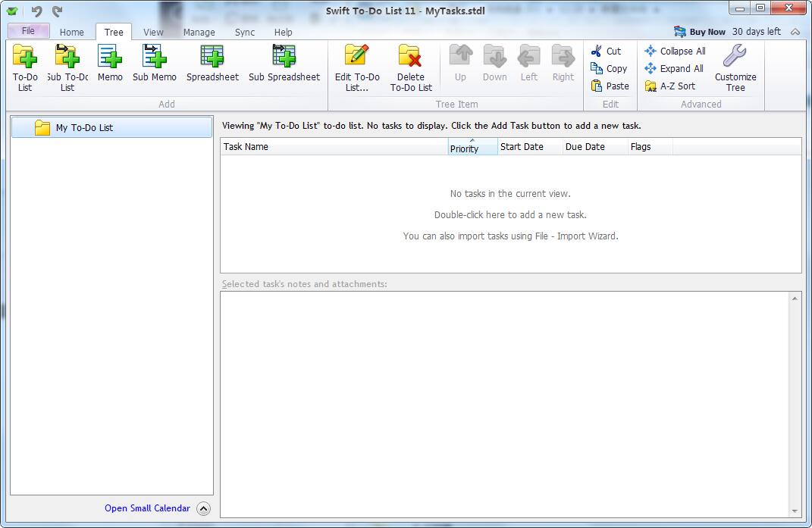Click 'Double-click here to add a new task' text
This screenshot has width=812, height=528.
[x=510, y=215]
